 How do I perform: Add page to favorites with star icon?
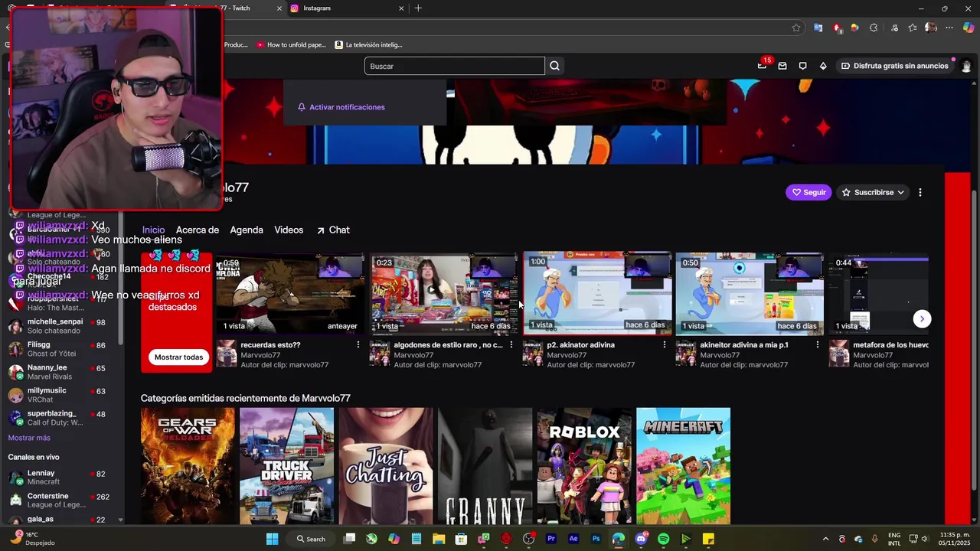(796, 28)
